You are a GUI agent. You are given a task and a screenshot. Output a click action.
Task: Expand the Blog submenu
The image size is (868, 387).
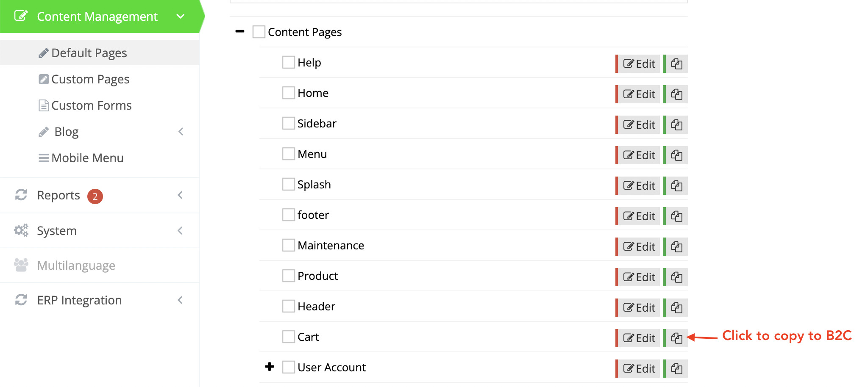point(181,131)
